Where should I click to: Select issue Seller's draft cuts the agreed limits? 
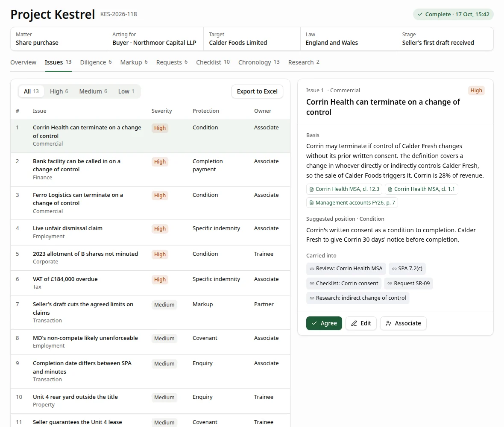tap(150, 312)
